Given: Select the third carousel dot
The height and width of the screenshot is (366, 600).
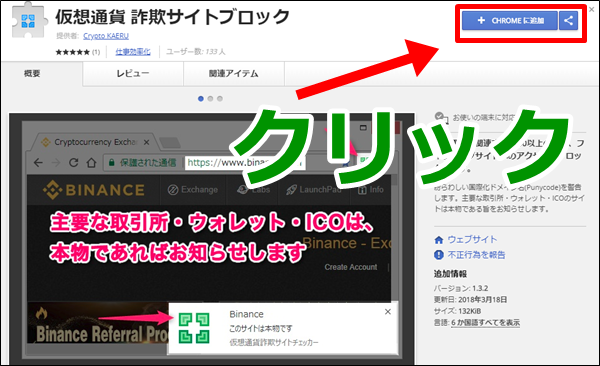Looking at the screenshot, I should coord(220,99).
